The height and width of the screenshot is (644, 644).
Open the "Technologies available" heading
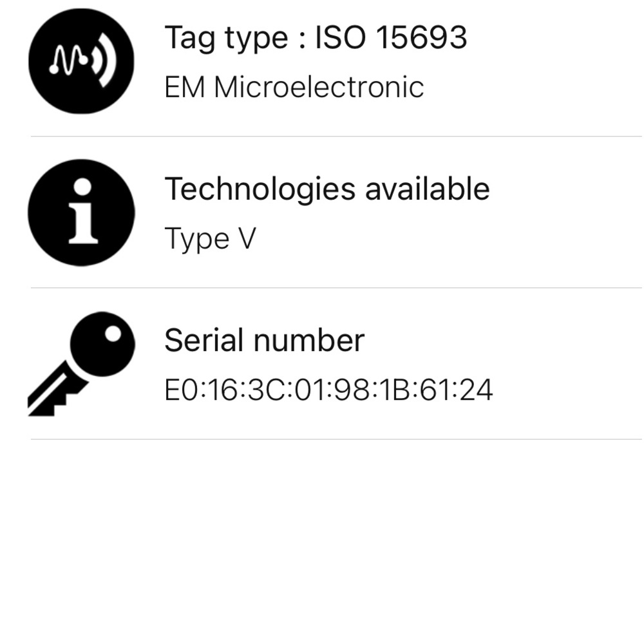click(x=327, y=189)
